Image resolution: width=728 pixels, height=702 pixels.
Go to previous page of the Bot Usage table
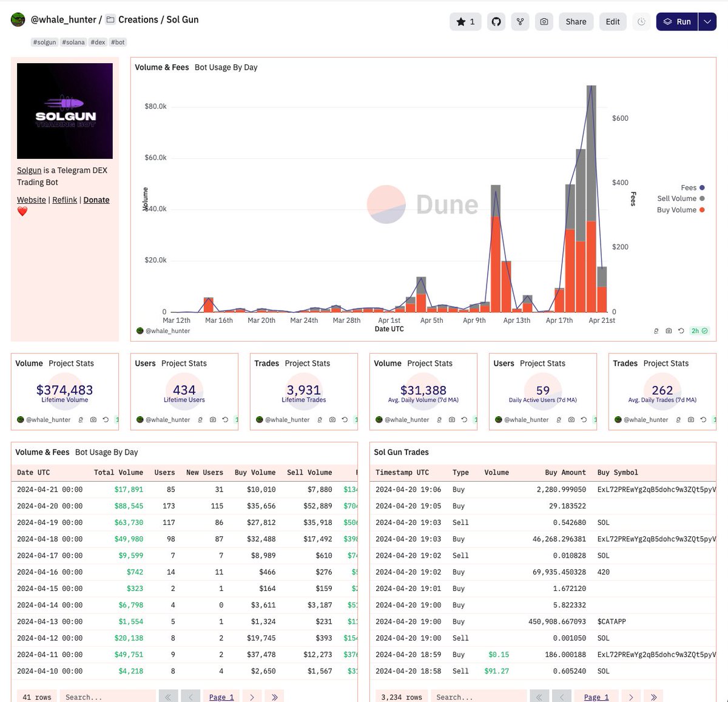(x=190, y=697)
